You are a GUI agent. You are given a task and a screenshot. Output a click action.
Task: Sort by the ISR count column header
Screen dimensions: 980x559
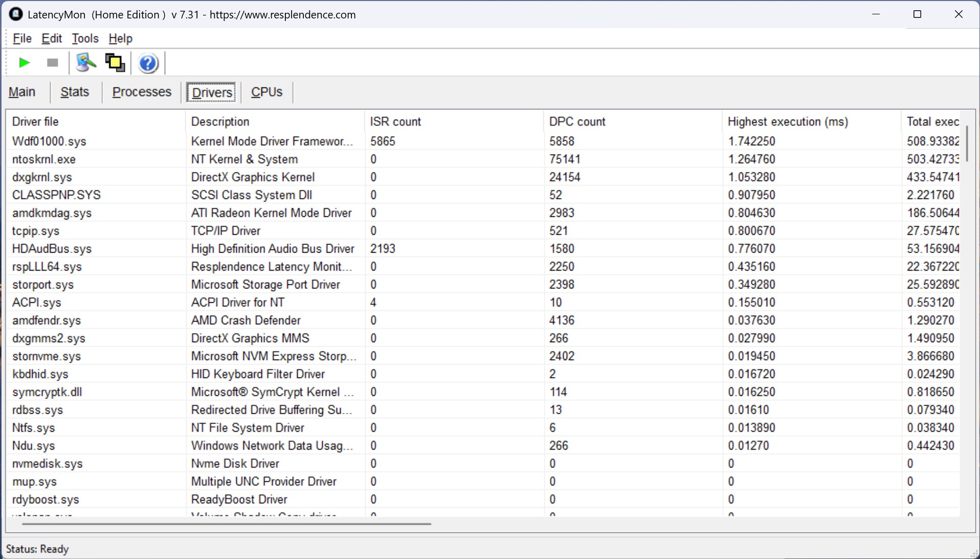point(395,122)
